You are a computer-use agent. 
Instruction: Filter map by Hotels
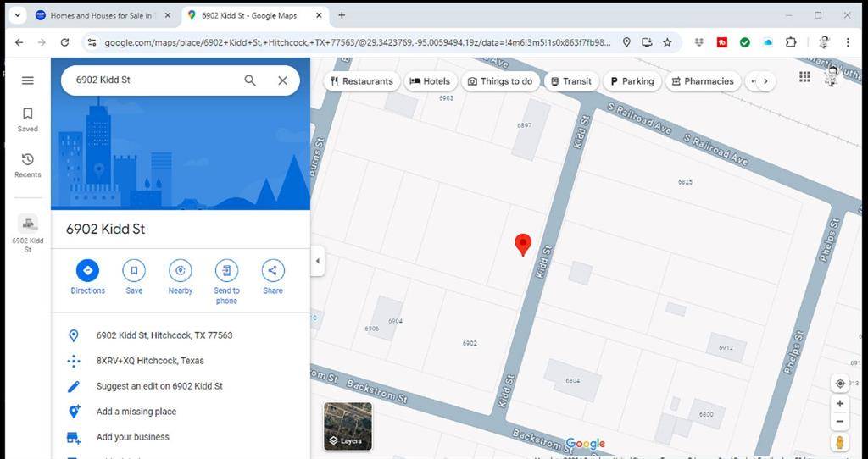[430, 81]
